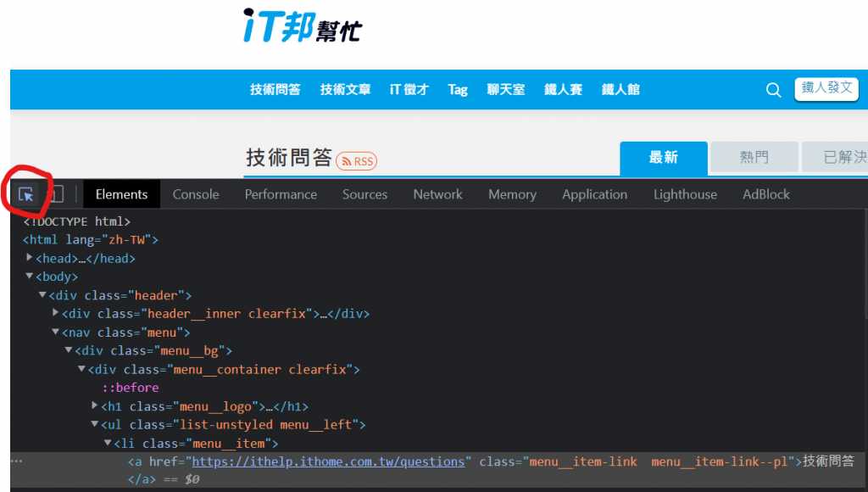Click the iT邦幫忙 site logo

click(x=303, y=25)
